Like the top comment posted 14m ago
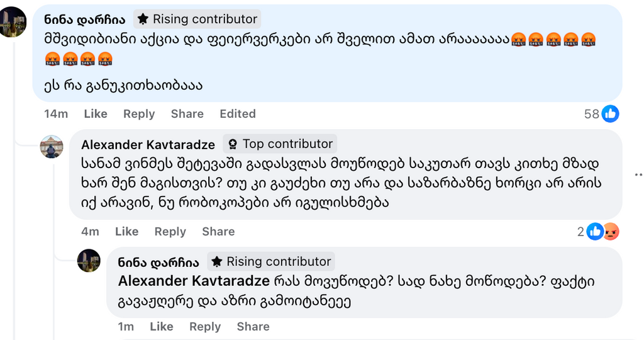This screenshot has height=340, width=644. 96,114
